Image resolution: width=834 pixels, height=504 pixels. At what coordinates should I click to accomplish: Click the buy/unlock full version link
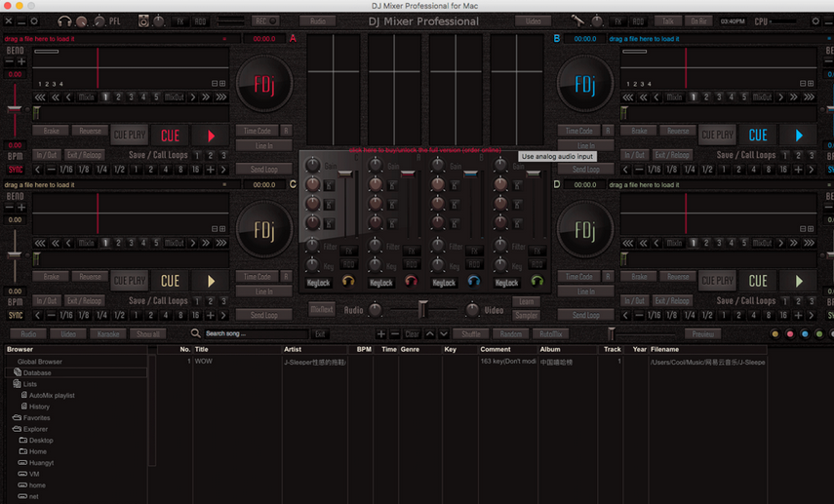pos(425,150)
